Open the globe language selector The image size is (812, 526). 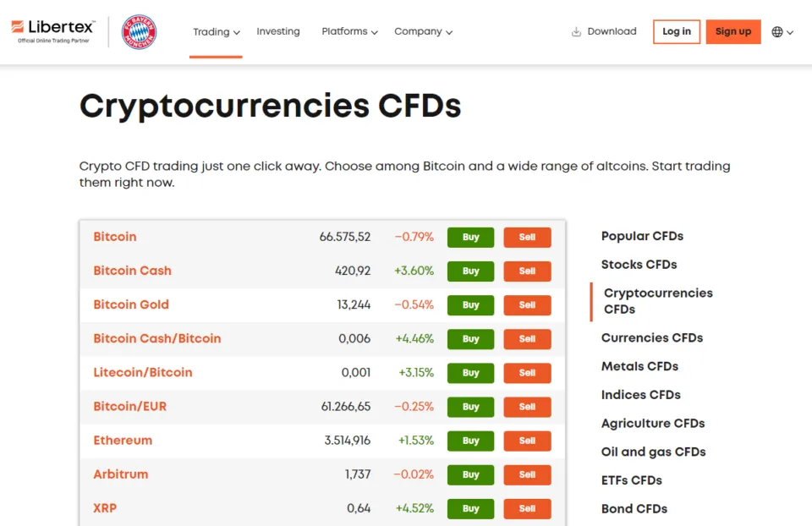click(x=782, y=32)
